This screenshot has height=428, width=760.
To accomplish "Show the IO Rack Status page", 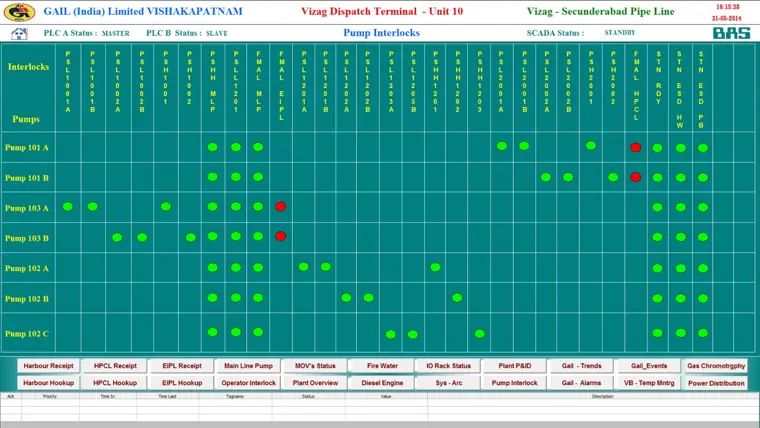I will (x=449, y=366).
